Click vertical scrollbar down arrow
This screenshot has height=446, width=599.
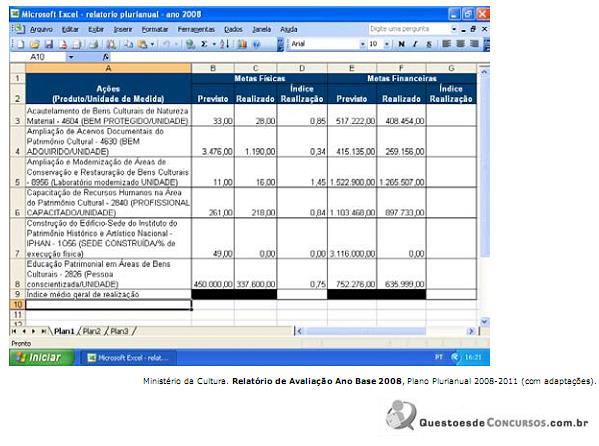coord(484,322)
